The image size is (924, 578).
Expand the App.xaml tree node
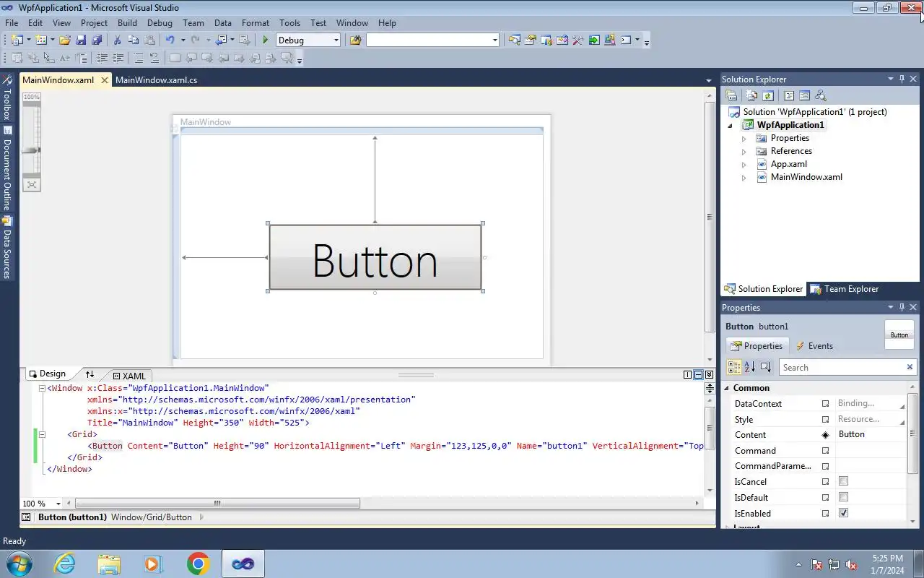coord(744,164)
